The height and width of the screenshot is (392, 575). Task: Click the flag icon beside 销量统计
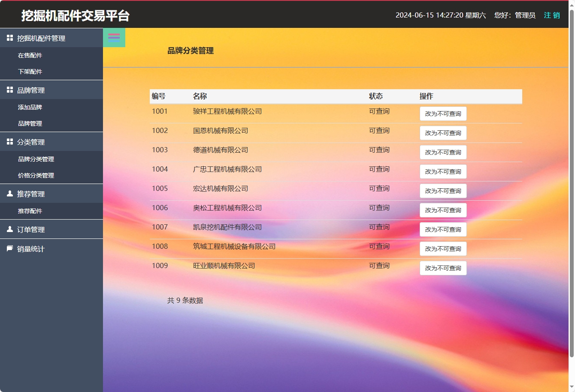pyautogui.click(x=9, y=249)
